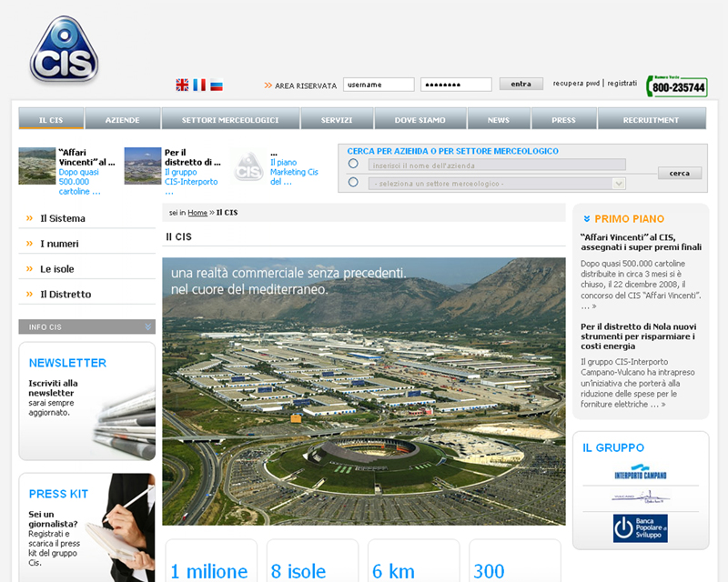Open Il Distretto in the side menu
The height and width of the screenshot is (582, 728).
pos(66,295)
